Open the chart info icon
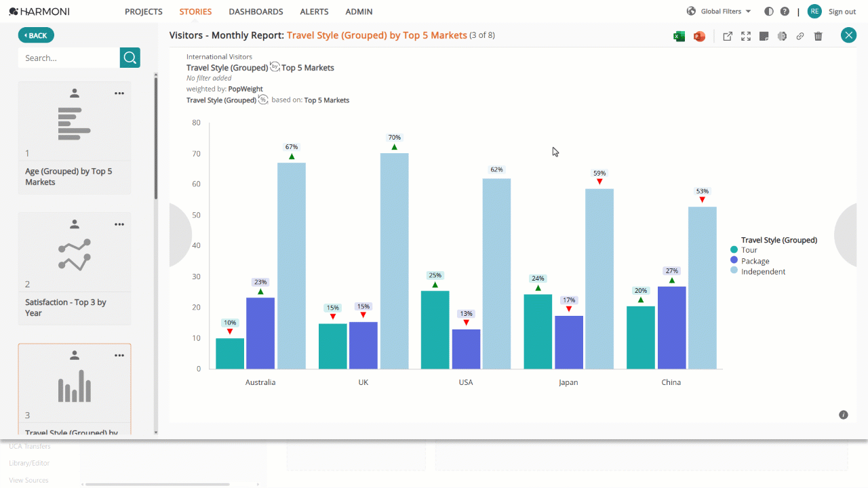Screen dimensions: 868x488 point(844,415)
